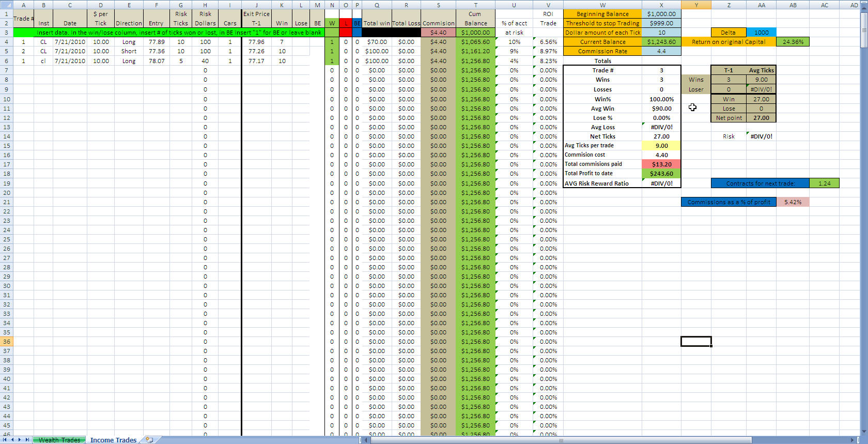Screen dimensions: 868x444
Task: Click exit price 77.26 cell
Action: [256, 51]
